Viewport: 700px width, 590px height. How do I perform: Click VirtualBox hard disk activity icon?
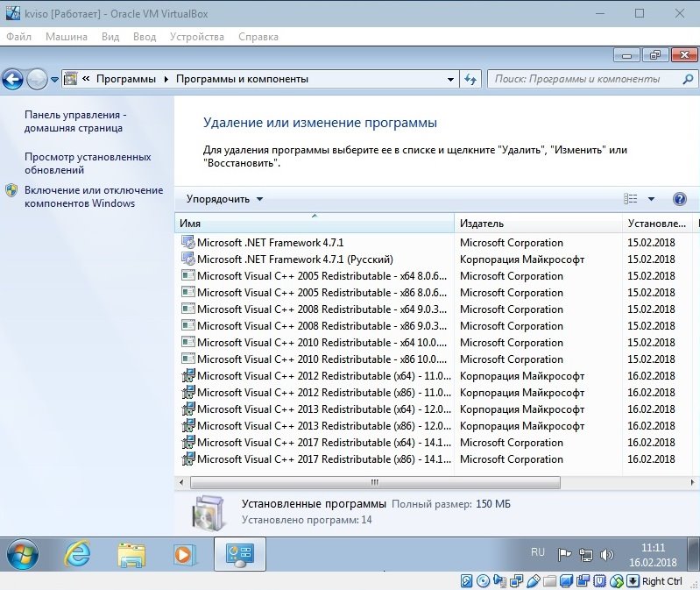tap(466, 580)
